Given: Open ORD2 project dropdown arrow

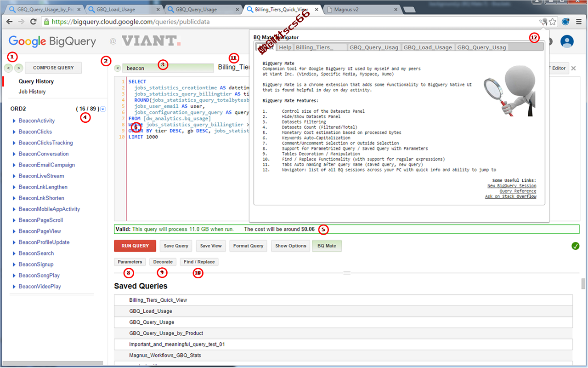Looking at the screenshot, I should [103, 109].
